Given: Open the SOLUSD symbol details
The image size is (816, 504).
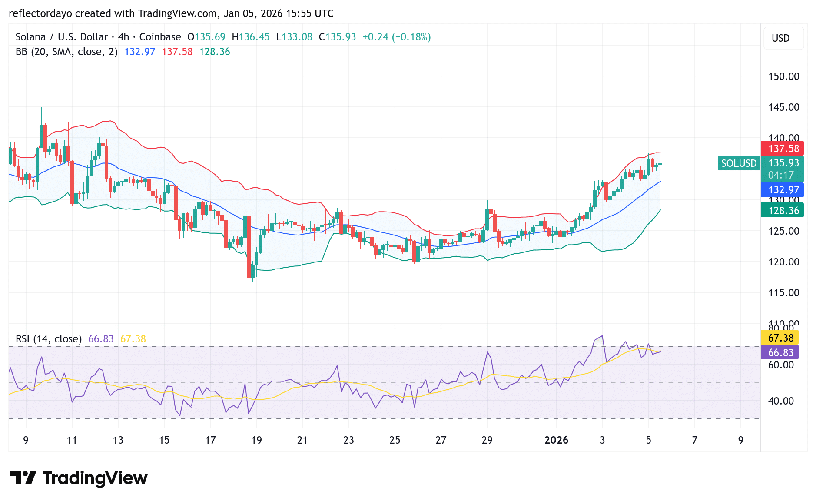Looking at the screenshot, I should click(x=739, y=164).
